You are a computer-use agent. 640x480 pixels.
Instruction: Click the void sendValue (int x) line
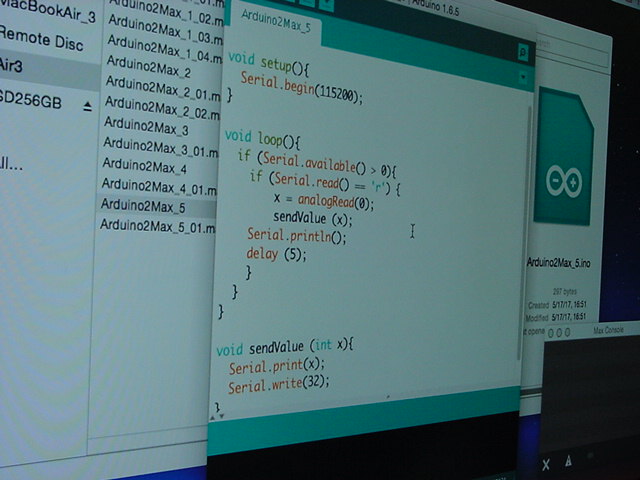click(285, 347)
